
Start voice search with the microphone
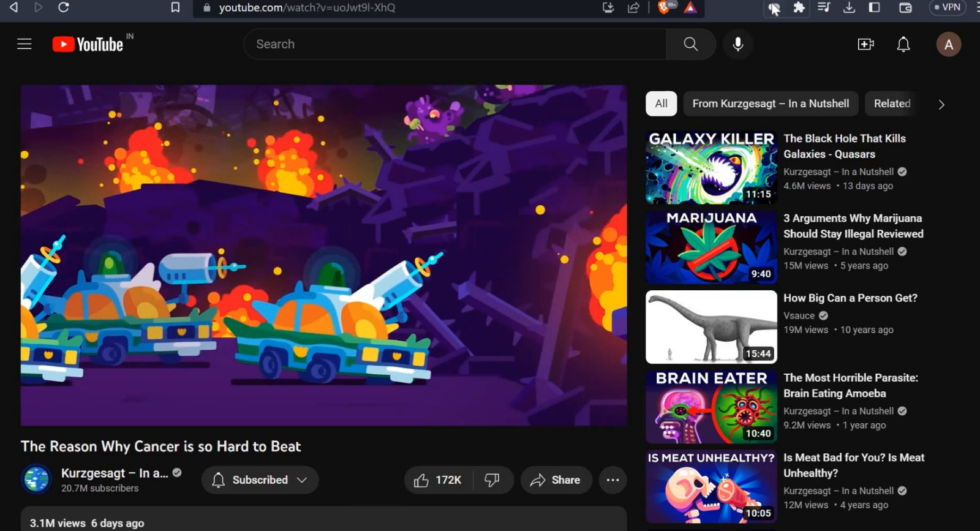click(738, 44)
